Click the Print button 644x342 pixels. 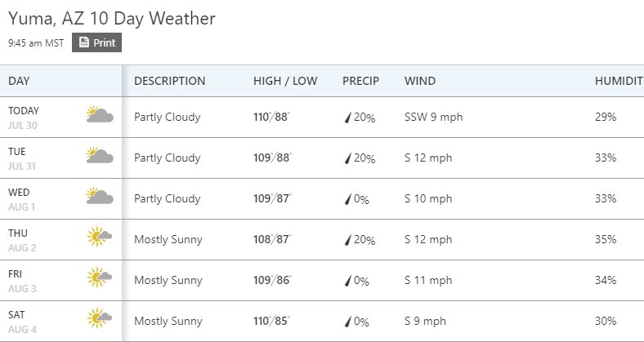[x=96, y=42]
